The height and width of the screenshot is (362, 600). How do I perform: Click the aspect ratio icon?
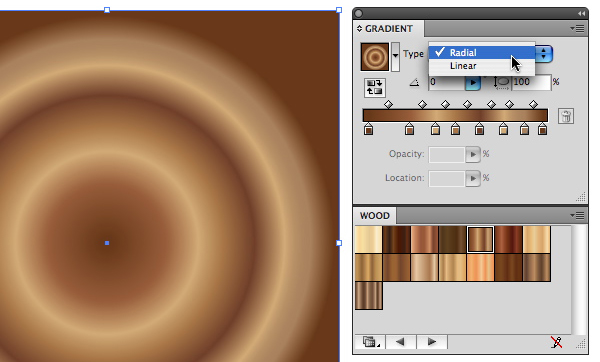pyautogui.click(x=502, y=83)
